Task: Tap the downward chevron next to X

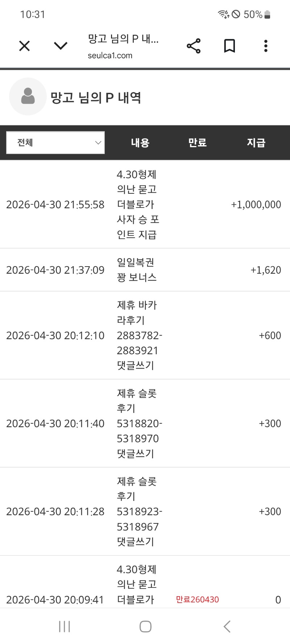Action: [61, 46]
